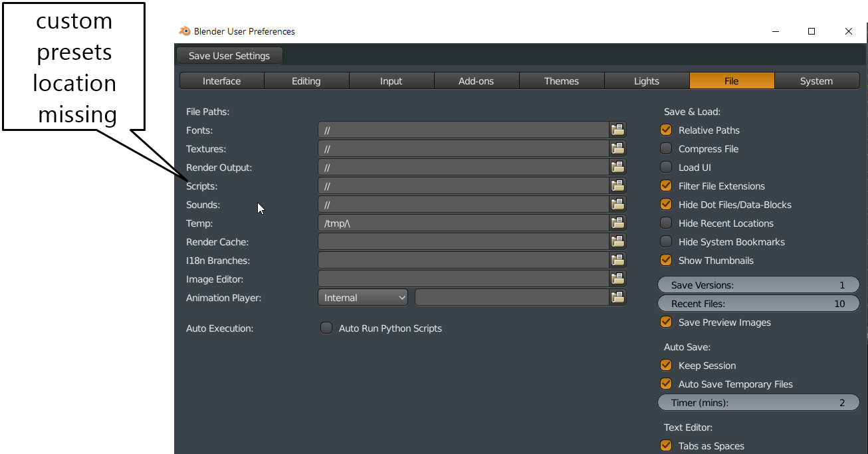Viewport: 868px width, 454px height.
Task: Disable Filter File Extensions
Action: [x=666, y=186]
